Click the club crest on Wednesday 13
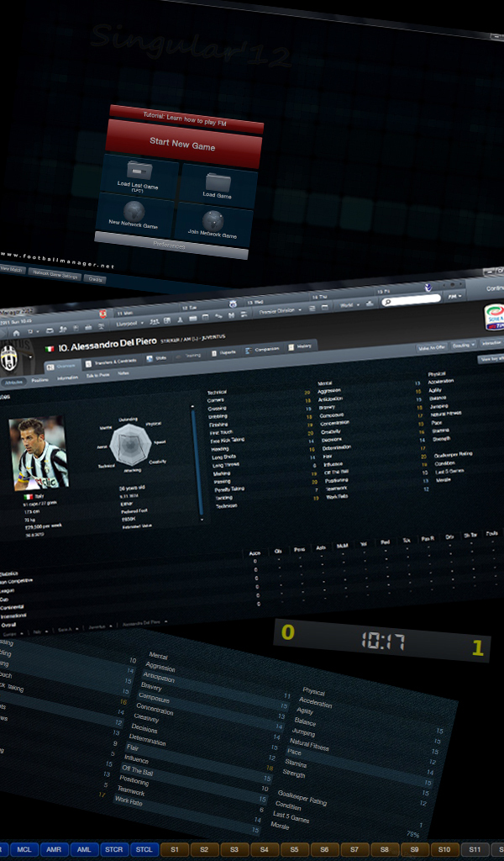 tap(232, 304)
